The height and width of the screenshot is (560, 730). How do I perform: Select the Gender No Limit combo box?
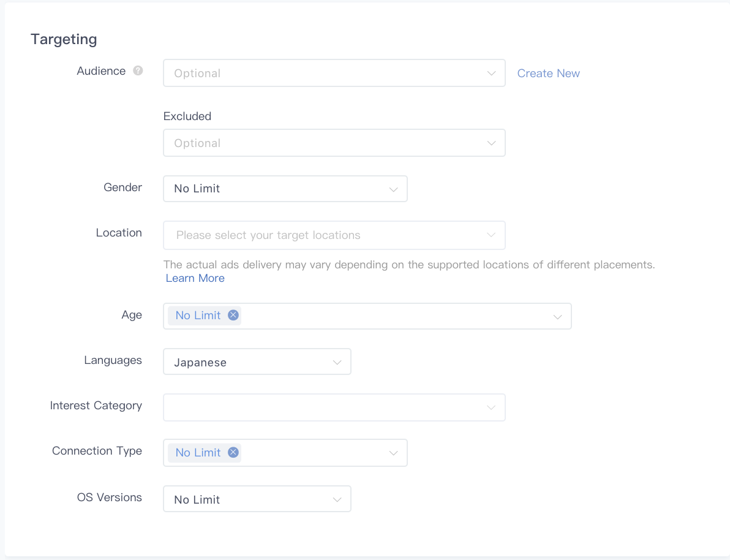[x=276, y=189]
